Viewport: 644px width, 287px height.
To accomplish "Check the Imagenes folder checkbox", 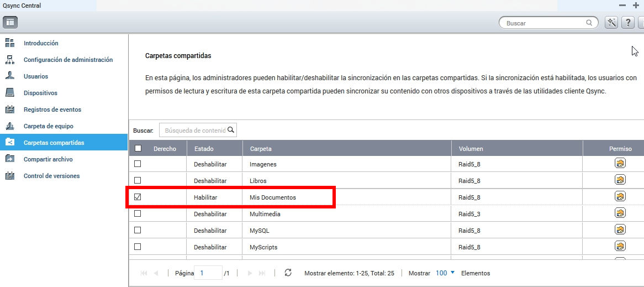I will [138, 164].
